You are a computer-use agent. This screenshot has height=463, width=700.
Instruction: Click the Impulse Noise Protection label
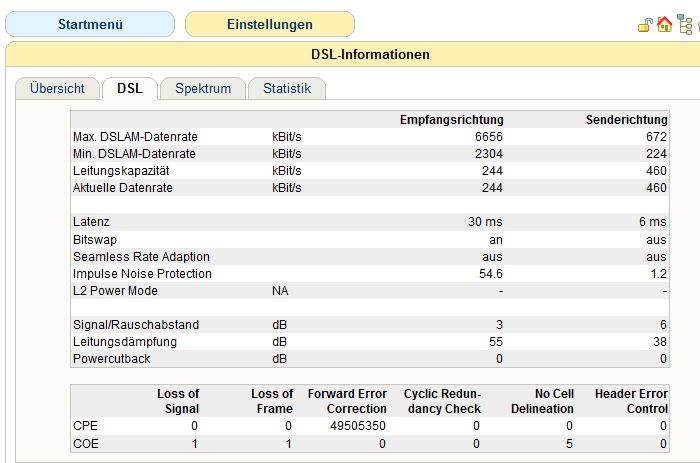(142, 274)
